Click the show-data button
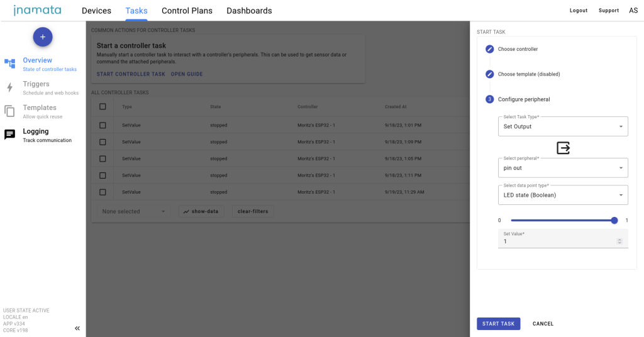The height and width of the screenshot is (337, 644). click(201, 211)
